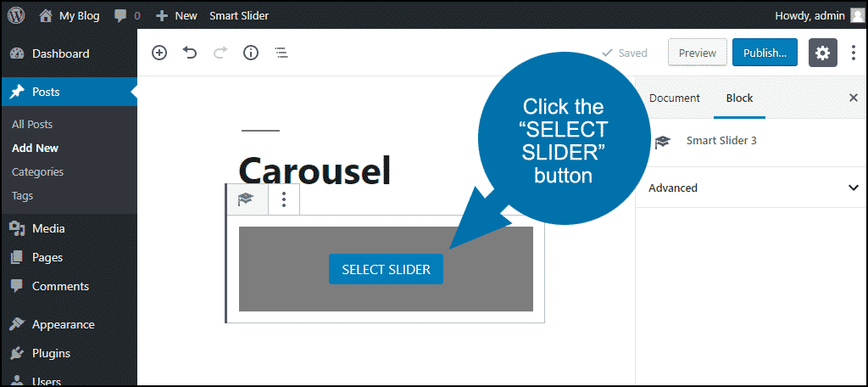Click the Add block plus icon
Screen dimensions: 868x387
(x=159, y=53)
